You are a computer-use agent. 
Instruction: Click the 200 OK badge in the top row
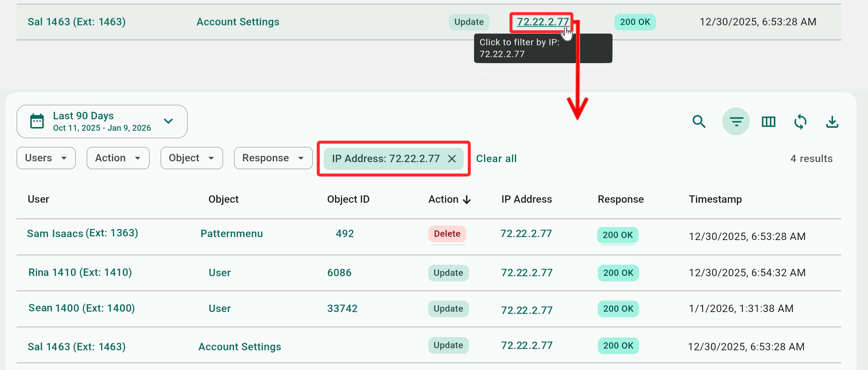point(635,22)
